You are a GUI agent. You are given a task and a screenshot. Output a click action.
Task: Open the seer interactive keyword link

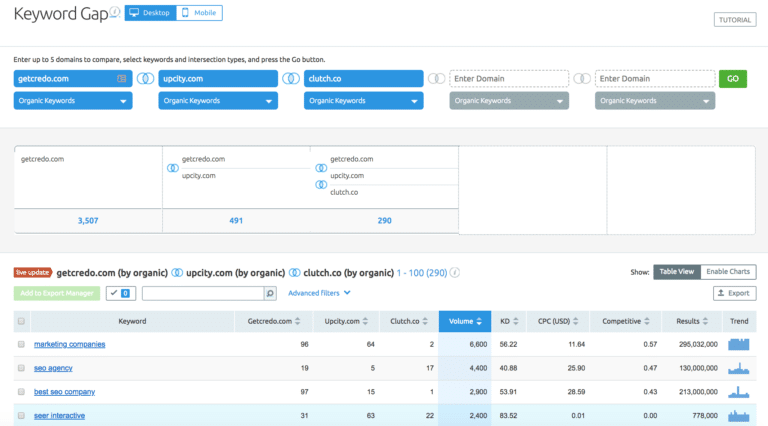pyautogui.click(x=59, y=415)
